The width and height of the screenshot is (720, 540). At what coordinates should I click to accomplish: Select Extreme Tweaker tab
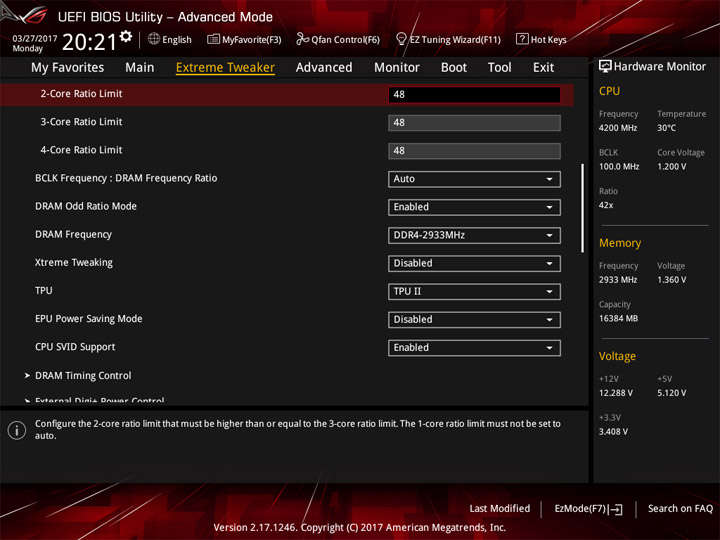(225, 68)
